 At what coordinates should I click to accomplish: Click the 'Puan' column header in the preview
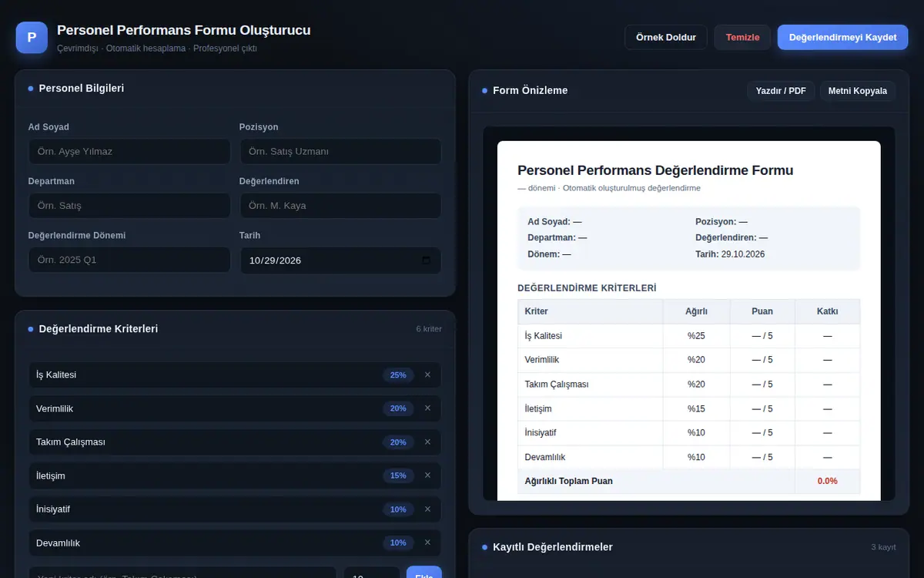[762, 311]
